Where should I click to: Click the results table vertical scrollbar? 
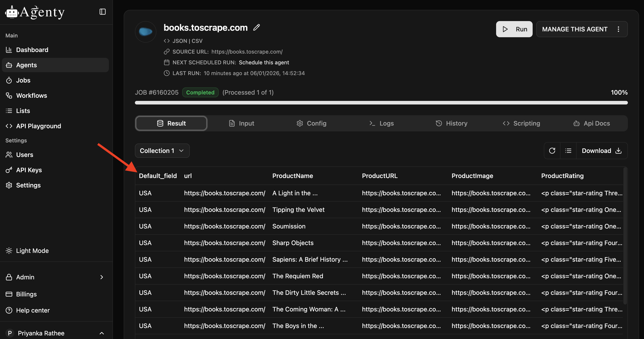point(625,235)
